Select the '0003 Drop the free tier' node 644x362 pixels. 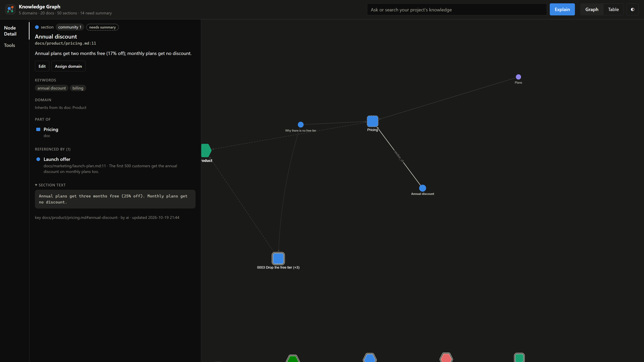point(278,258)
